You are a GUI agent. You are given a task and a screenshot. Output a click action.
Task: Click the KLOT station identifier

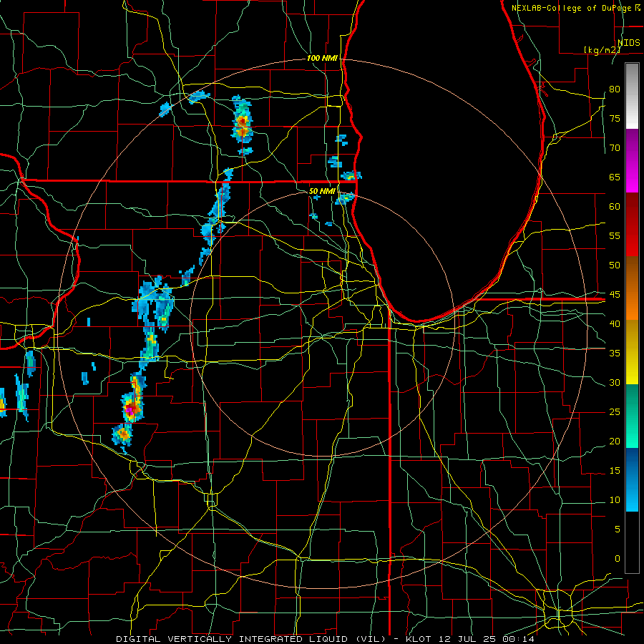[418, 639]
